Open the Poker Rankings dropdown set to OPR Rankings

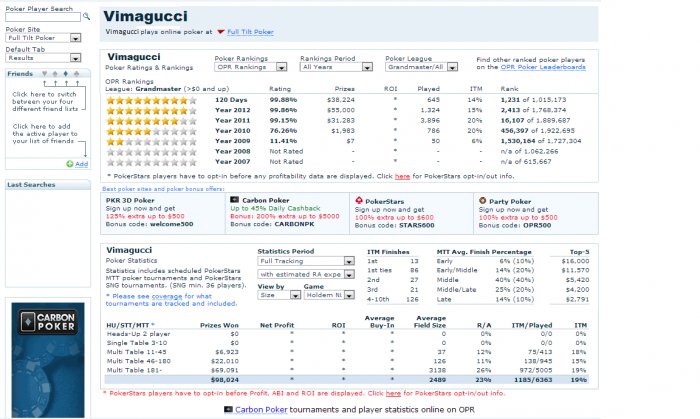(250, 67)
